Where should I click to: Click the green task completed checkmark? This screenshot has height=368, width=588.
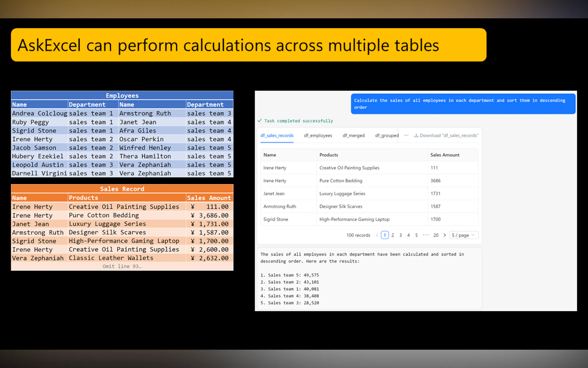[x=260, y=121]
